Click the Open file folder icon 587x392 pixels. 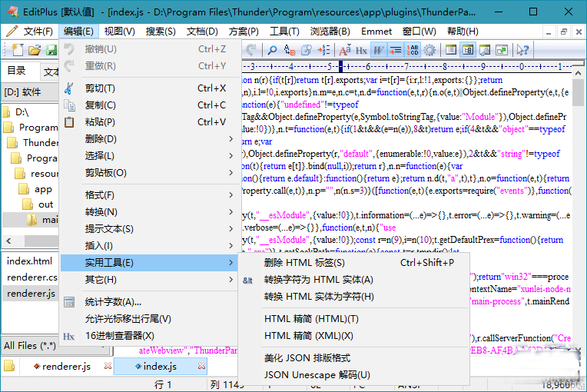[x=35, y=50]
